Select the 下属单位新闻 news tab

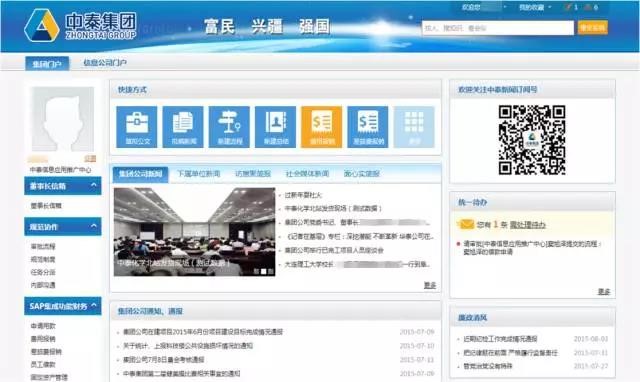pyautogui.click(x=198, y=174)
